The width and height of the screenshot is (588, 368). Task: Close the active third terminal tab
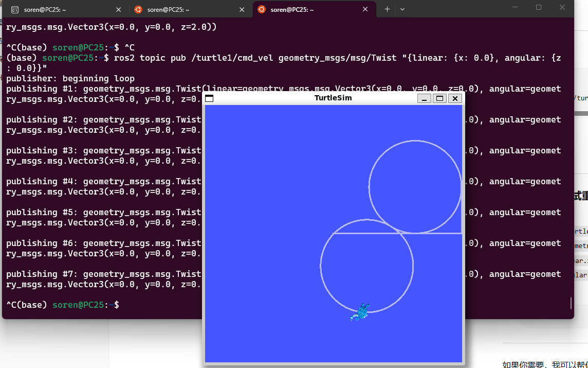[x=365, y=9]
